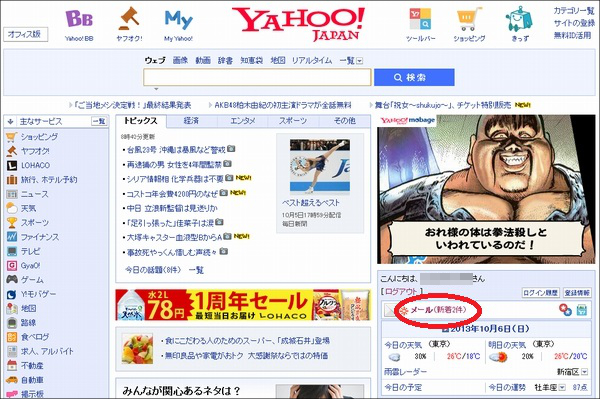The width and height of the screenshot is (600, 399).
Task: Click the GyaO! icon in sidebar
Action: pyautogui.click(x=12, y=265)
